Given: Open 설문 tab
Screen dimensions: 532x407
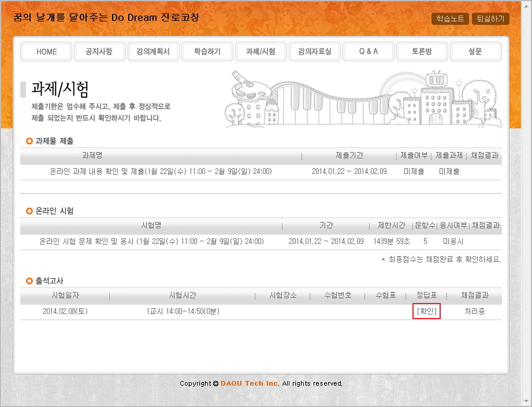Looking at the screenshot, I should pyautogui.click(x=475, y=51).
